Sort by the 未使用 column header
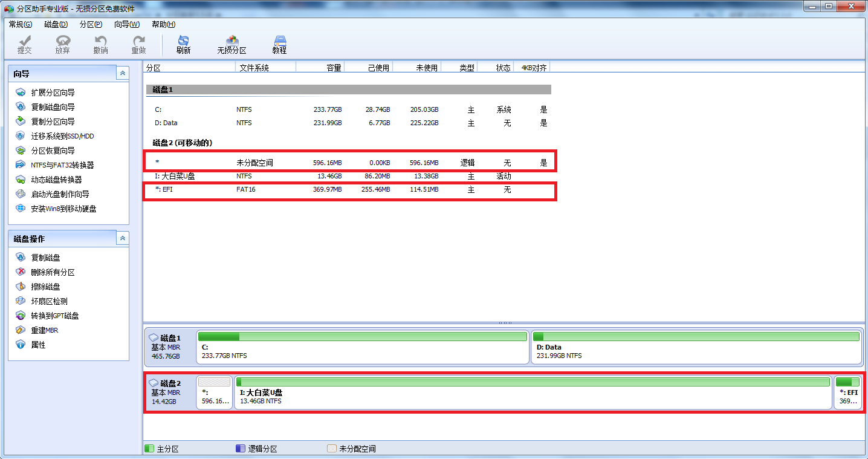The image size is (868, 459). pos(417,68)
